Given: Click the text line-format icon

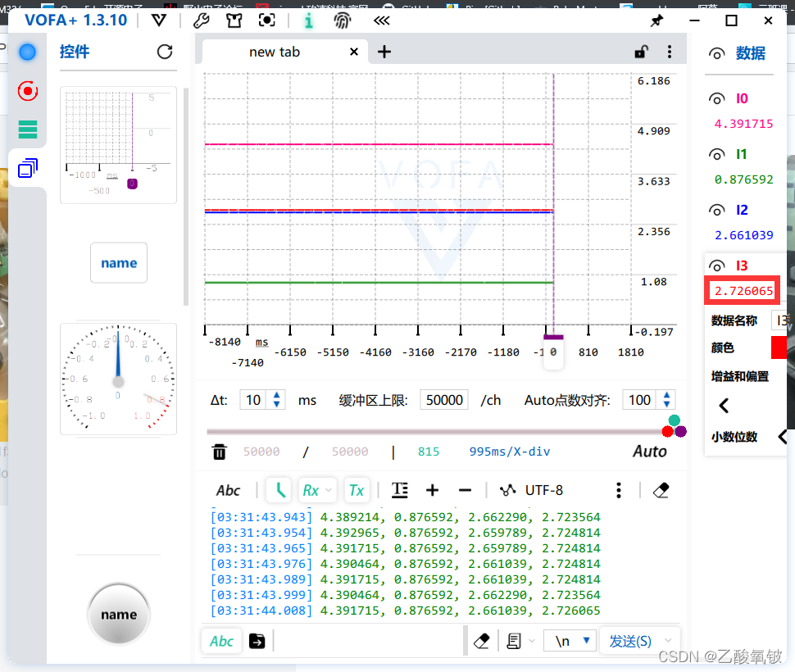Looking at the screenshot, I should 400,490.
